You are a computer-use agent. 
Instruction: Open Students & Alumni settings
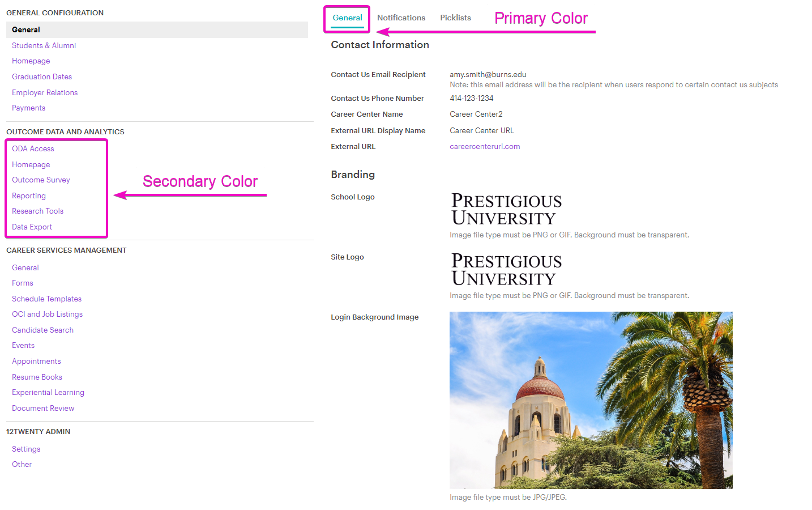[x=44, y=45]
